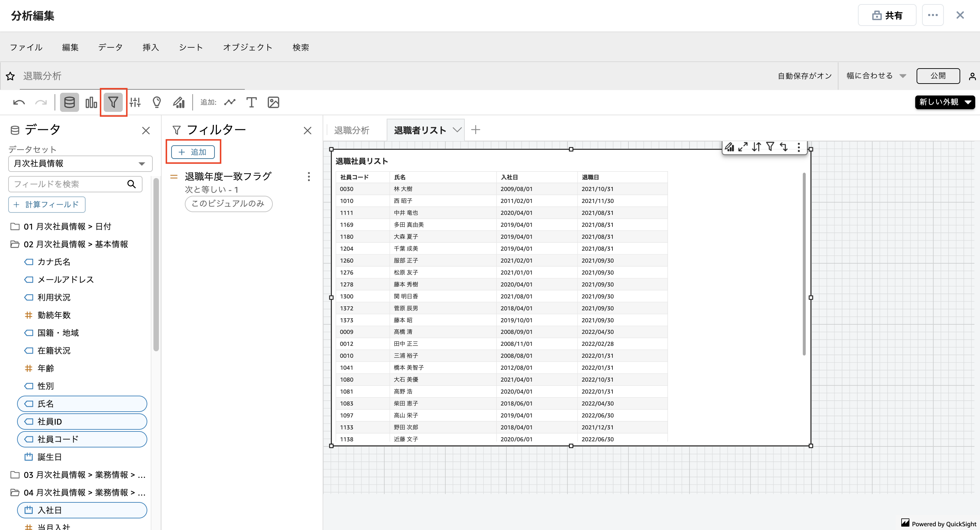Open the visual's three-dot menu icon

(798, 147)
